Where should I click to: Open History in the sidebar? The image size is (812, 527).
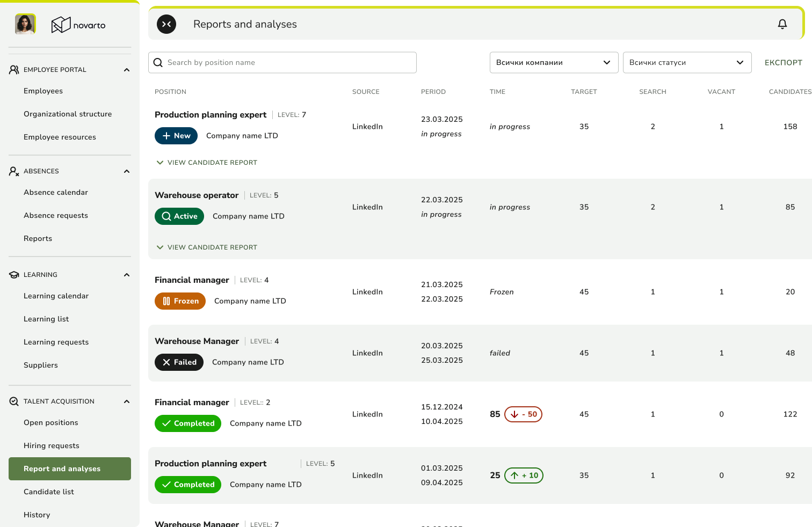pos(37,515)
